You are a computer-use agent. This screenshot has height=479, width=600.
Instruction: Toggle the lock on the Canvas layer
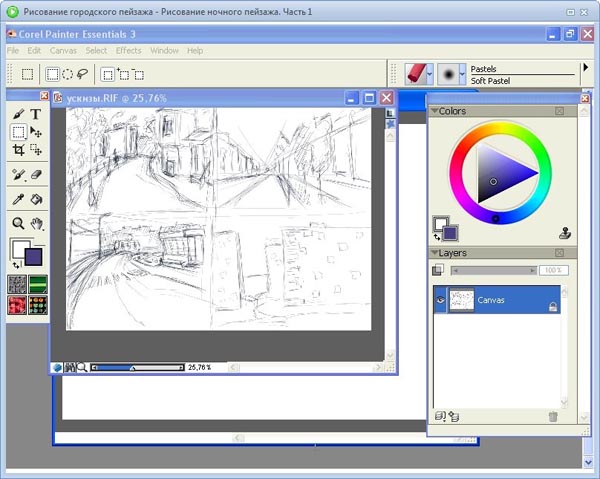tap(552, 309)
